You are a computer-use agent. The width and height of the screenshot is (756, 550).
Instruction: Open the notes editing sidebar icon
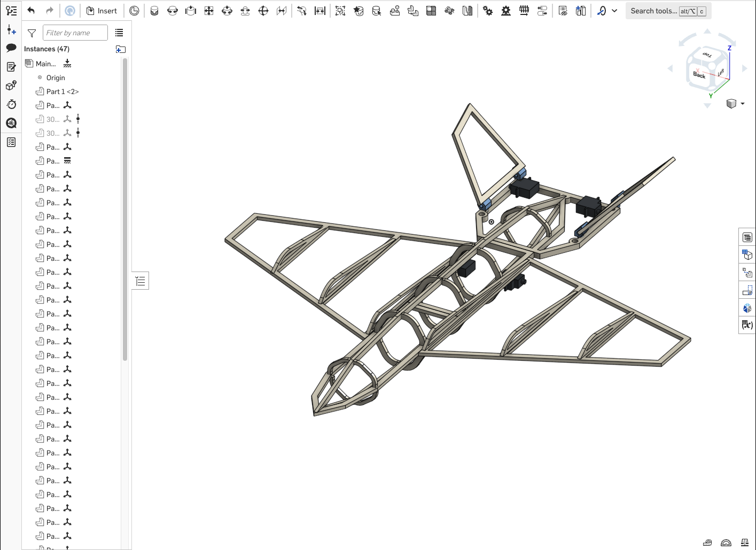coord(11,67)
